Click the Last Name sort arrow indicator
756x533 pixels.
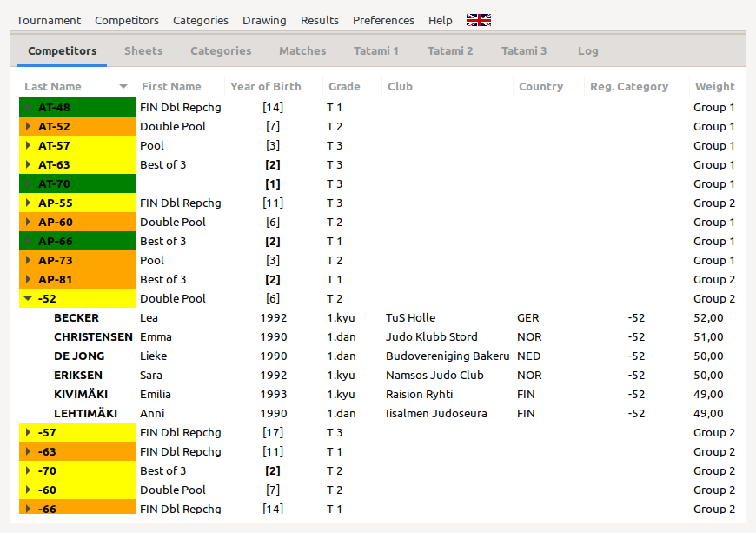(x=123, y=87)
